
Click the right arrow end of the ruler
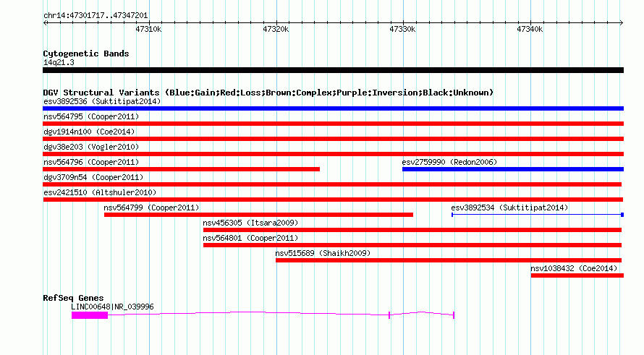[622, 22]
